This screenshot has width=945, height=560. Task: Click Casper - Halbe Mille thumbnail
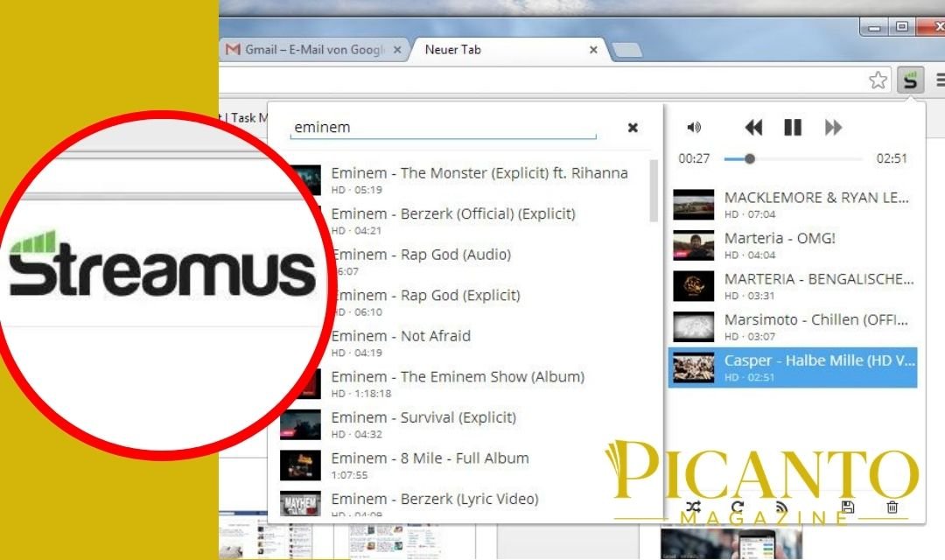click(x=694, y=367)
